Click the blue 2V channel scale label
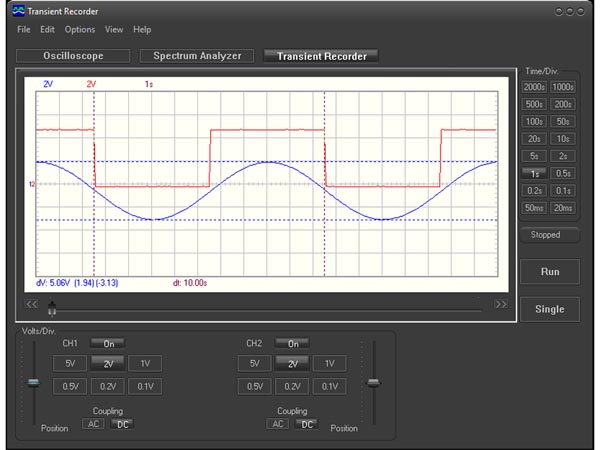600x450 pixels. tap(48, 84)
